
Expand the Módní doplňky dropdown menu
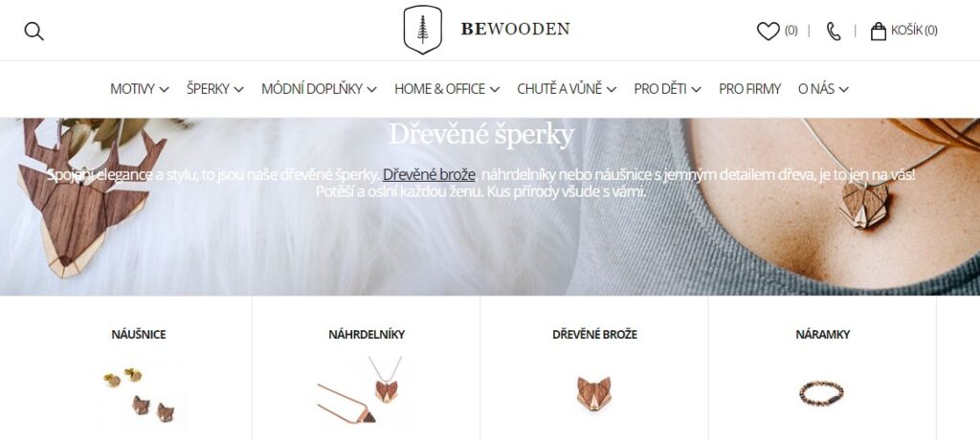point(319,89)
